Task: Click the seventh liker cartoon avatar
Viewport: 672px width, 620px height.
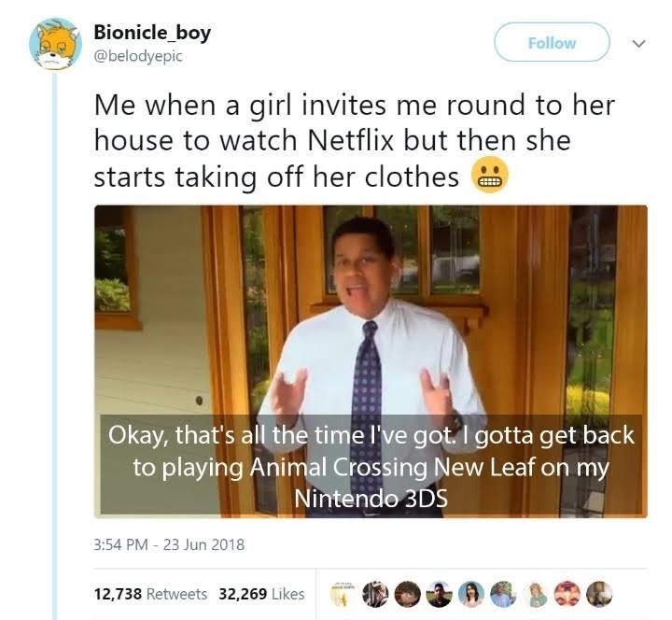Action: click(x=536, y=594)
